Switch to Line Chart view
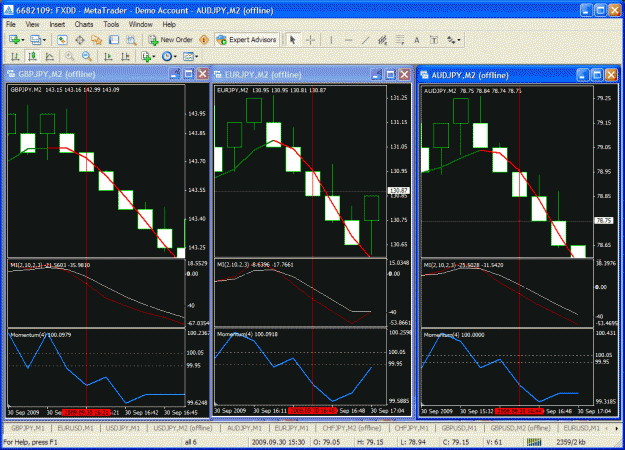The height and width of the screenshot is (450, 625). click(x=49, y=57)
